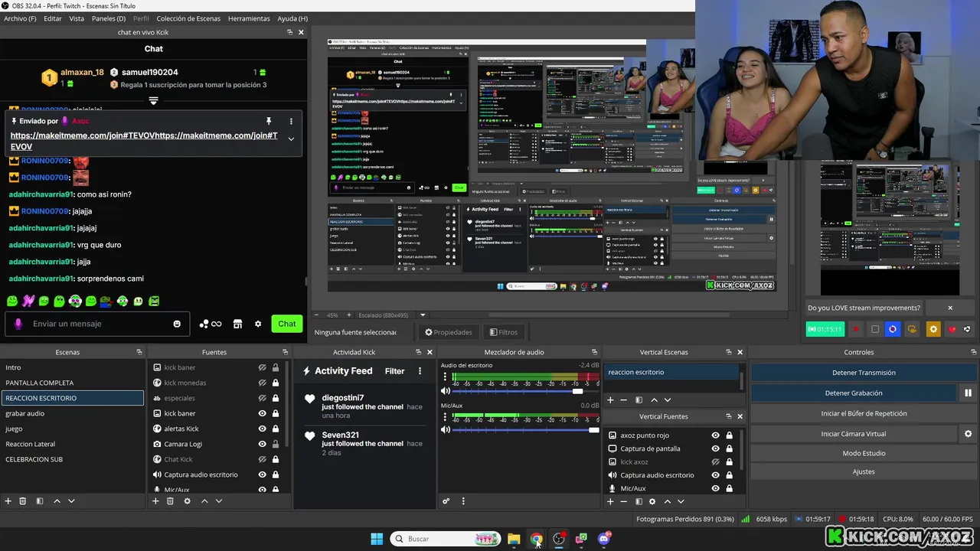Pin icon on the pinned chat message
This screenshot has width=980, height=551.
pyautogui.click(x=269, y=121)
